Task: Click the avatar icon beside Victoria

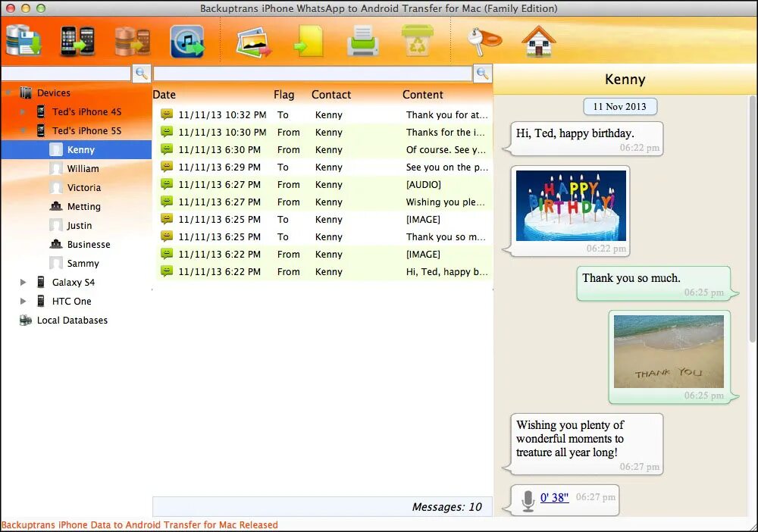Action: click(56, 187)
